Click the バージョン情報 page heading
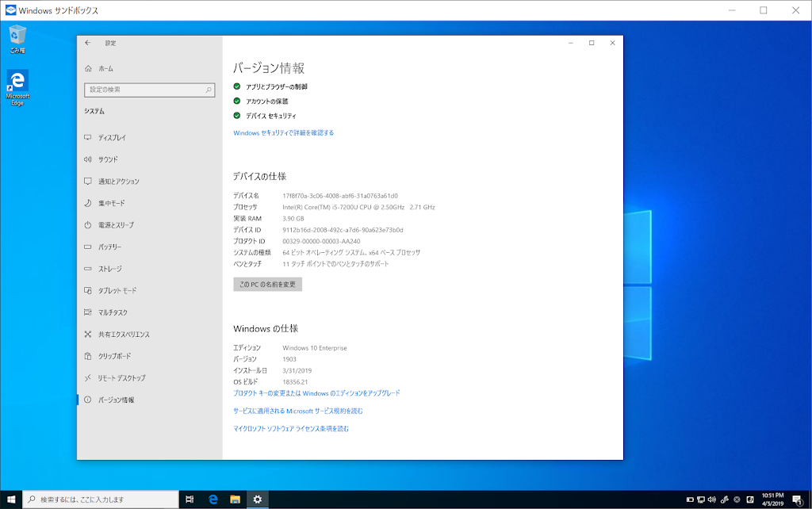This screenshot has width=812, height=509. tap(269, 68)
